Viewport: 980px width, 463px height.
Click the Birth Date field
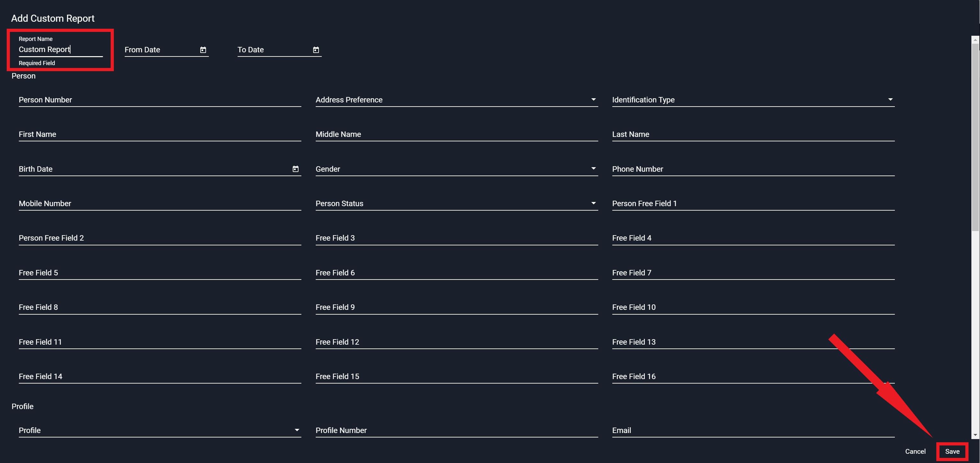pos(160,169)
